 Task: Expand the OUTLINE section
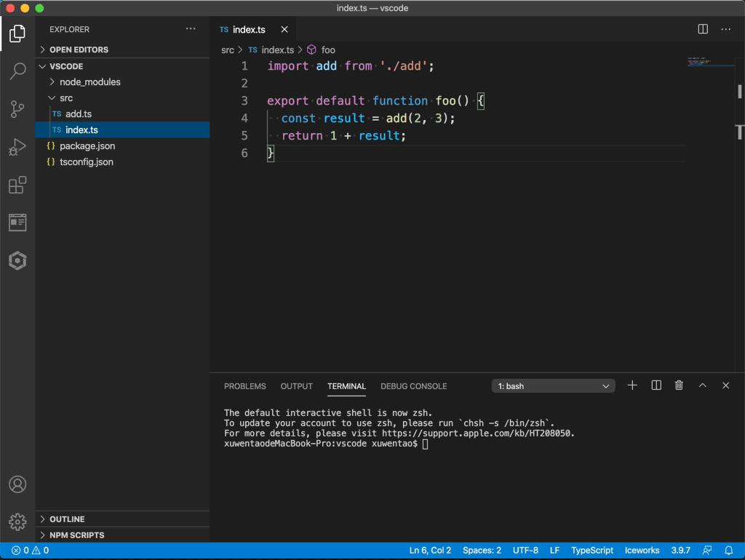(67, 519)
